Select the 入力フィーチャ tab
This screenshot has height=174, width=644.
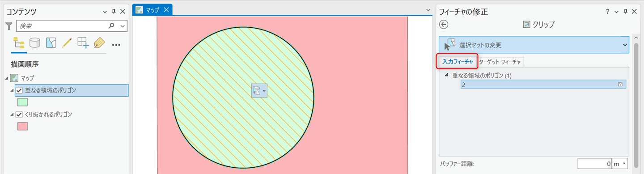tap(458, 62)
